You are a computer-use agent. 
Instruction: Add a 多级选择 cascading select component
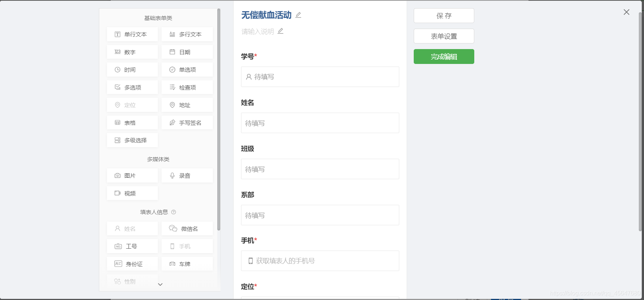(132, 140)
